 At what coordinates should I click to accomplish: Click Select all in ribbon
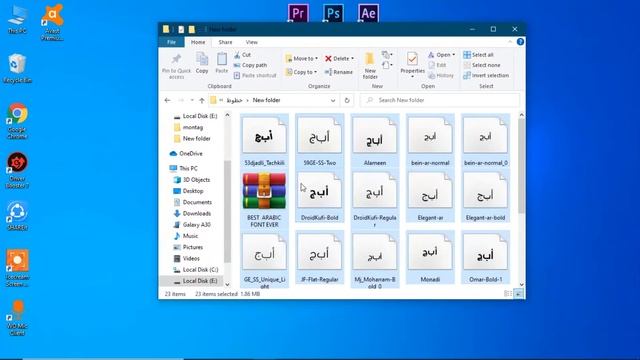point(478,55)
